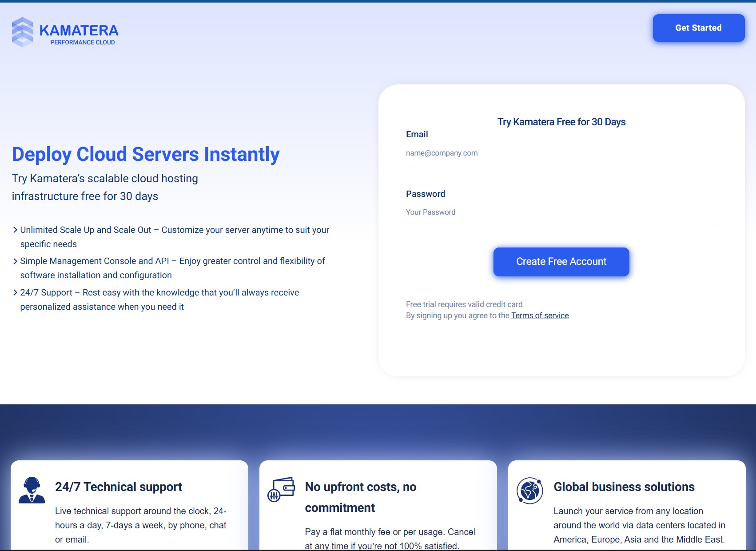Viewport: 756px width, 551px height.
Task: Click the headset support agent icon
Action: coord(32,490)
